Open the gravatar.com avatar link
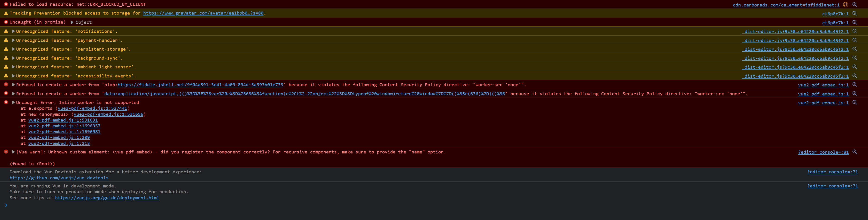The image size is (868, 220). 203,13
